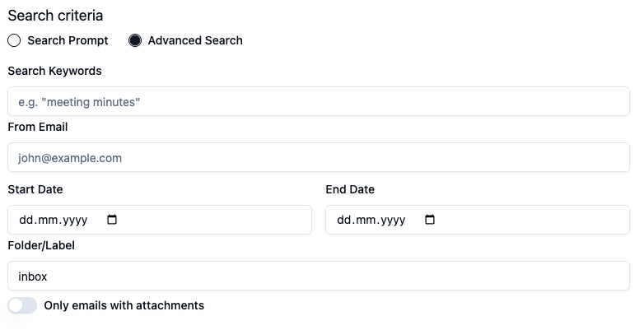Screen dimensions: 644x330
Task: Select the dd segment of Start Date
Action: click(x=26, y=220)
